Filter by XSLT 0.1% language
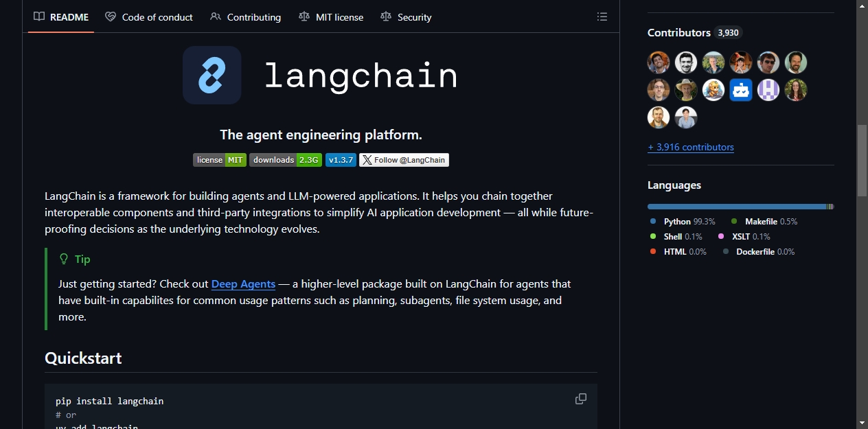Viewport: 868px width, 429px height. [744, 237]
